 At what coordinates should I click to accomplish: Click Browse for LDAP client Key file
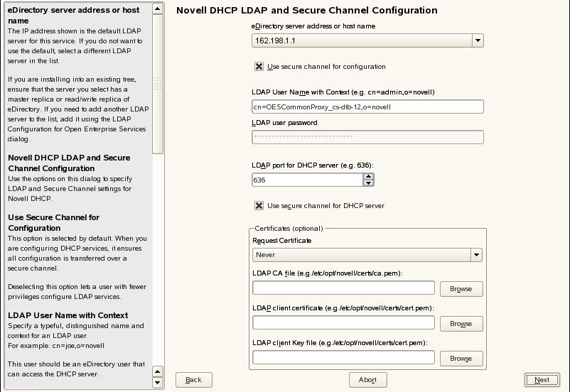pyautogui.click(x=461, y=359)
